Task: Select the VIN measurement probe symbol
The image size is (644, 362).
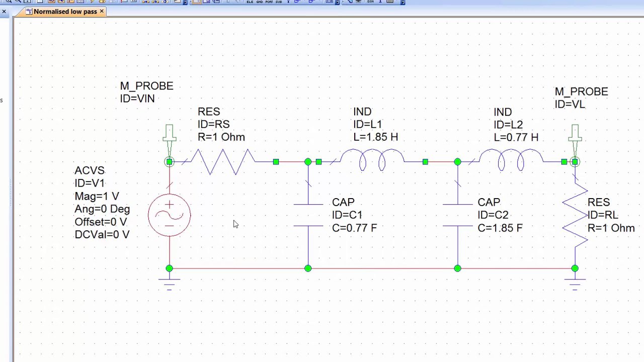Action: click(169, 140)
